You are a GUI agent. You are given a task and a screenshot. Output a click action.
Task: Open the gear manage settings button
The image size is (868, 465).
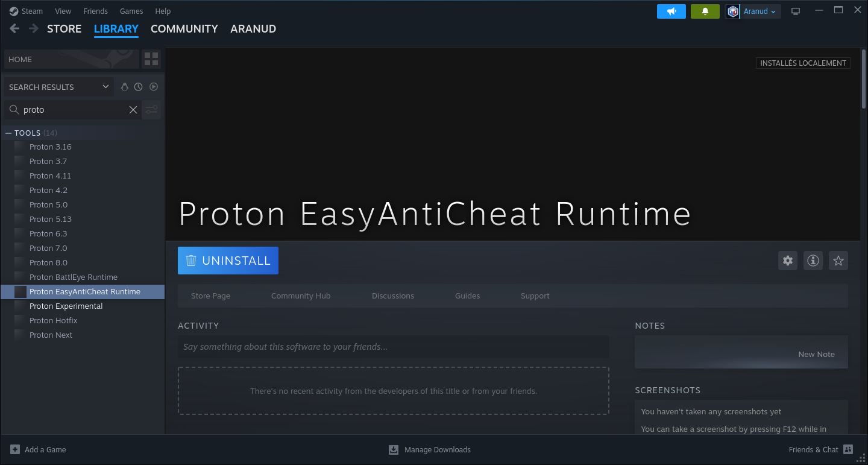[x=788, y=261]
